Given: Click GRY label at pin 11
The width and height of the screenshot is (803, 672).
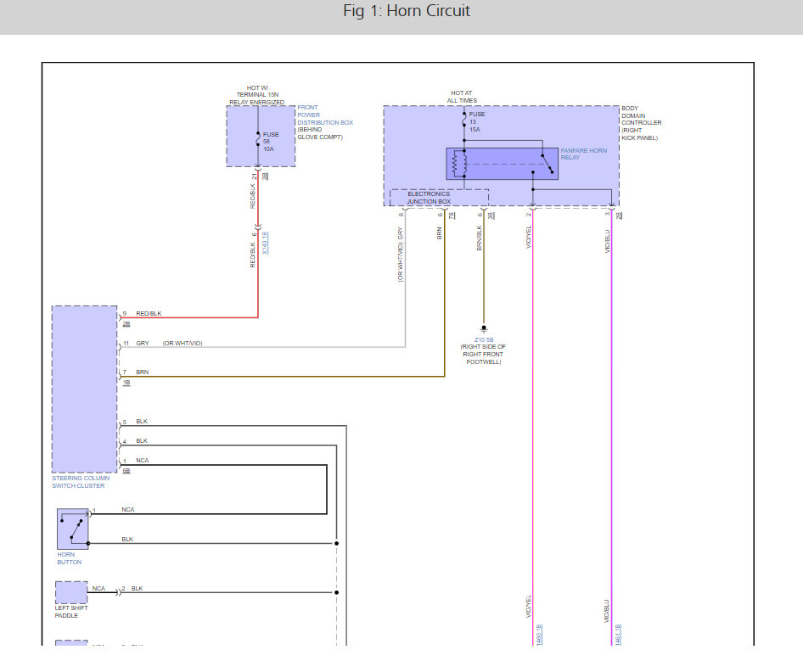Looking at the screenshot, I should tap(143, 343).
